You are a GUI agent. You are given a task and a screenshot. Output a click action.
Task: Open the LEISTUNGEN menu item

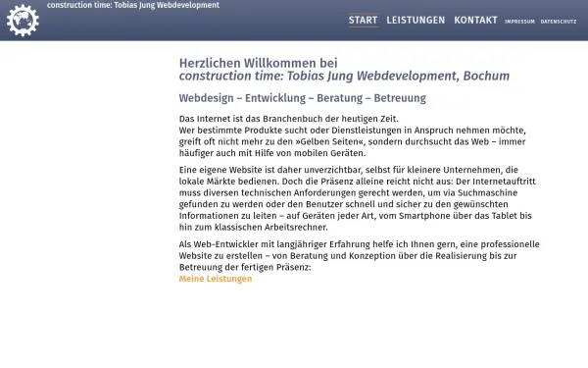pyautogui.click(x=416, y=21)
